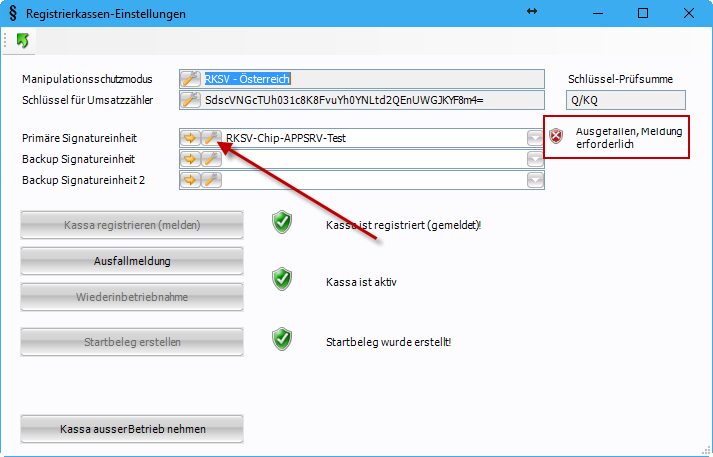The height and width of the screenshot is (457, 713).
Task: Click wand icon in Backup Signatureinheit row
Action: (210, 159)
